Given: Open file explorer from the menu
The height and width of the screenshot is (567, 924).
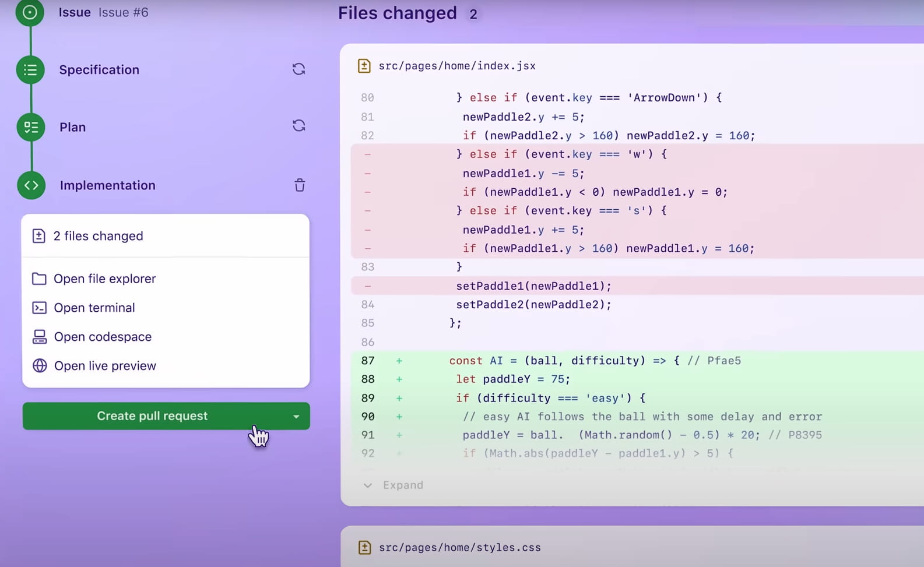Looking at the screenshot, I should coord(105,279).
